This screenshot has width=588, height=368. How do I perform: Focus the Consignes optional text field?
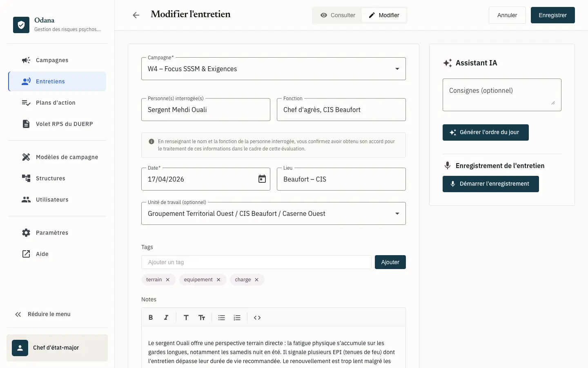click(x=502, y=95)
